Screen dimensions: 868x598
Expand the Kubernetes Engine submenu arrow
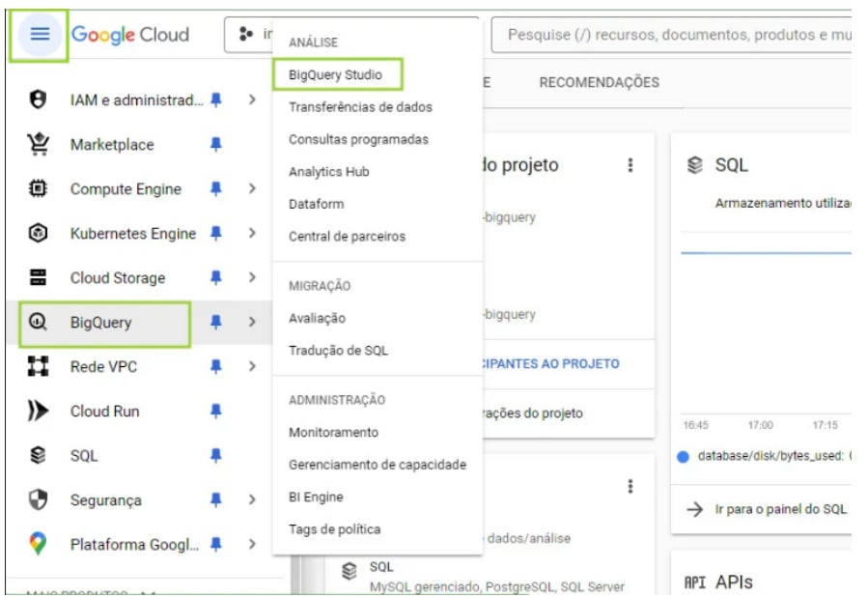coord(252,233)
